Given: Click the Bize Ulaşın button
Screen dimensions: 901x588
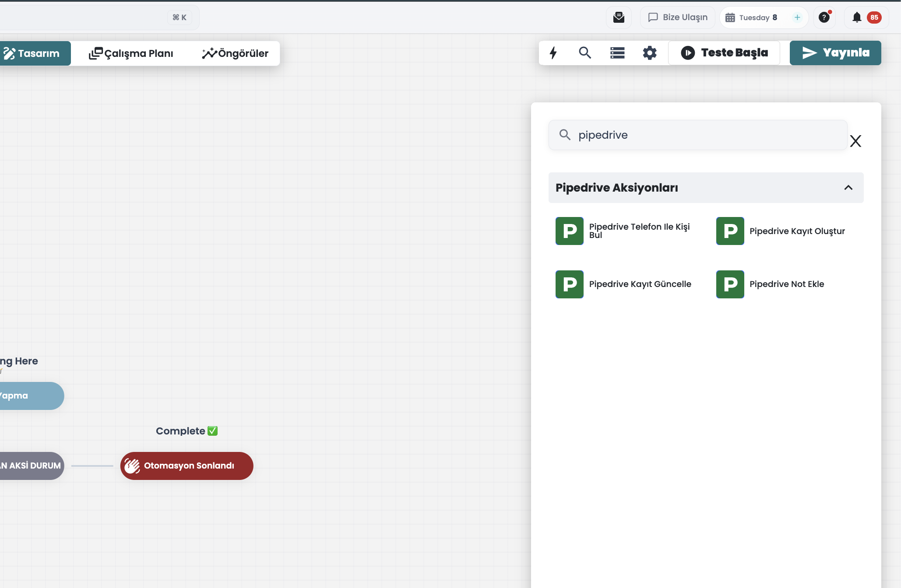Looking at the screenshot, I should point(677,17).
